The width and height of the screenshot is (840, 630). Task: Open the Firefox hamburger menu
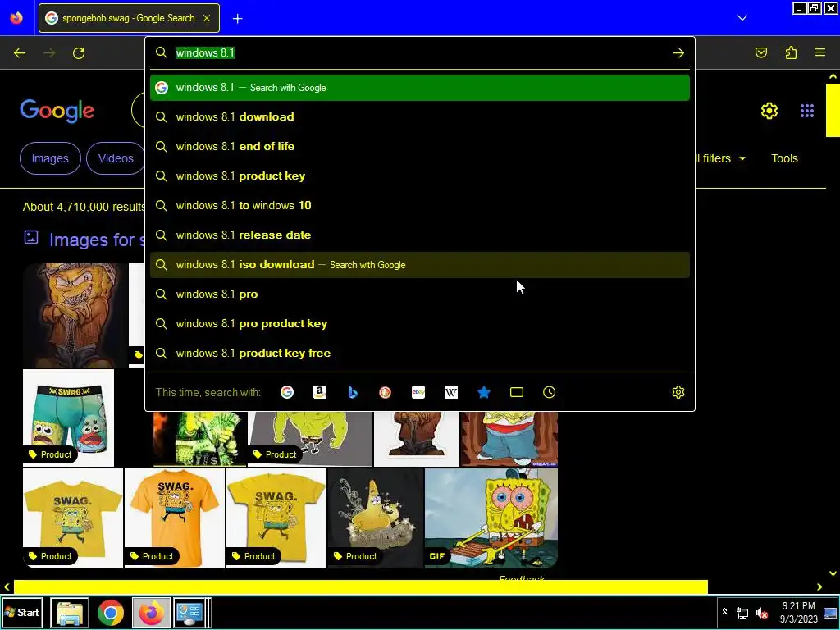pos(820,52)
